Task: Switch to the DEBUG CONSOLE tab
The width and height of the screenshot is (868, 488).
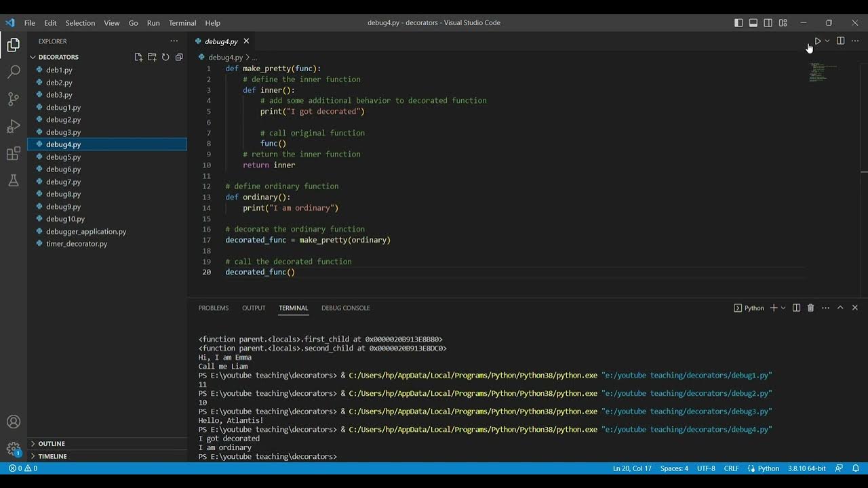Action: click(x=346, y=308)
